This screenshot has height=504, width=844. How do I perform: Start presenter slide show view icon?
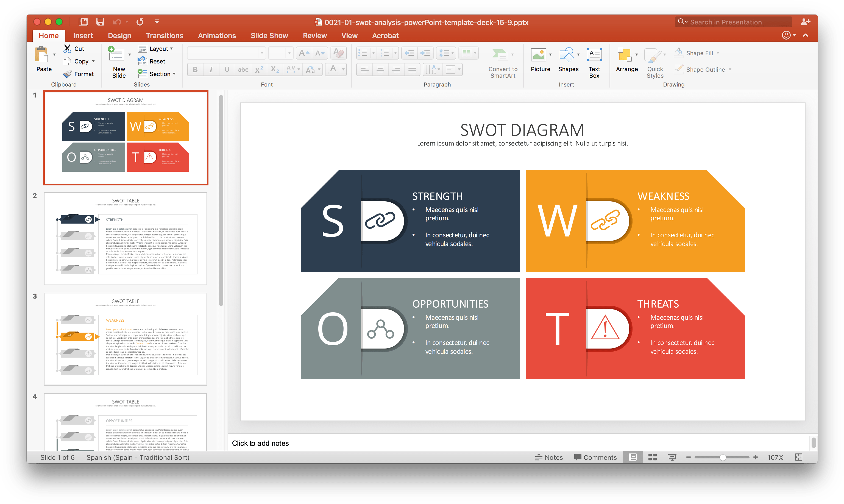click(x=672, y=457)
